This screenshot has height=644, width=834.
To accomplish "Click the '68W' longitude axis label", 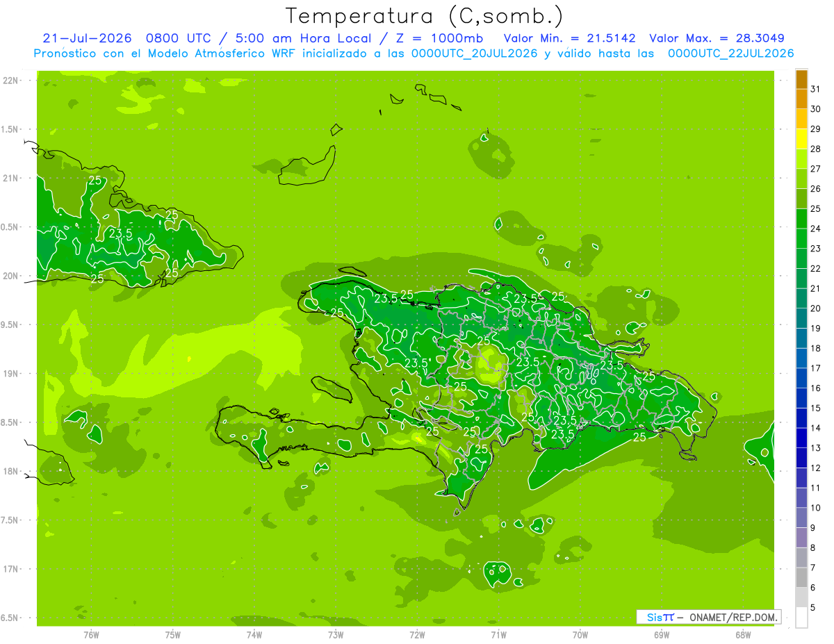I will coord(743,634).
